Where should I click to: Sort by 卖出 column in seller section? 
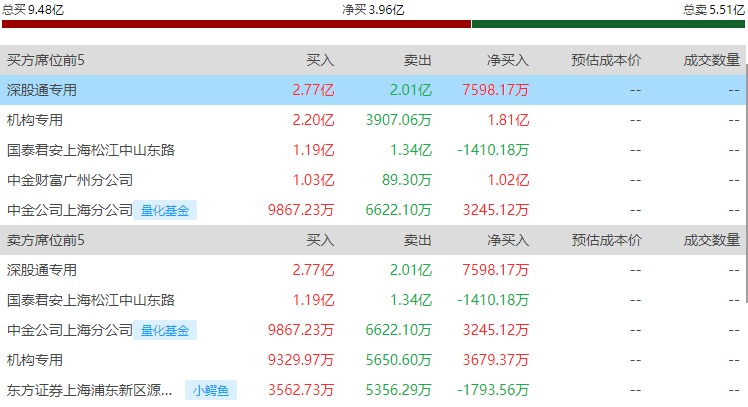417,240
